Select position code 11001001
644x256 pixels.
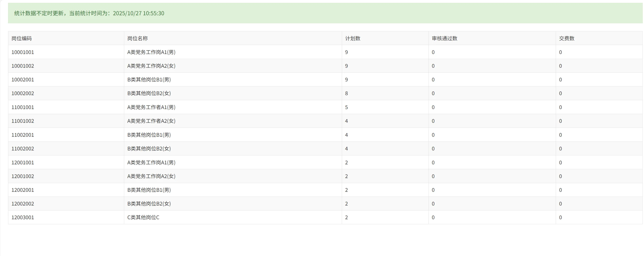pos(23,107)
